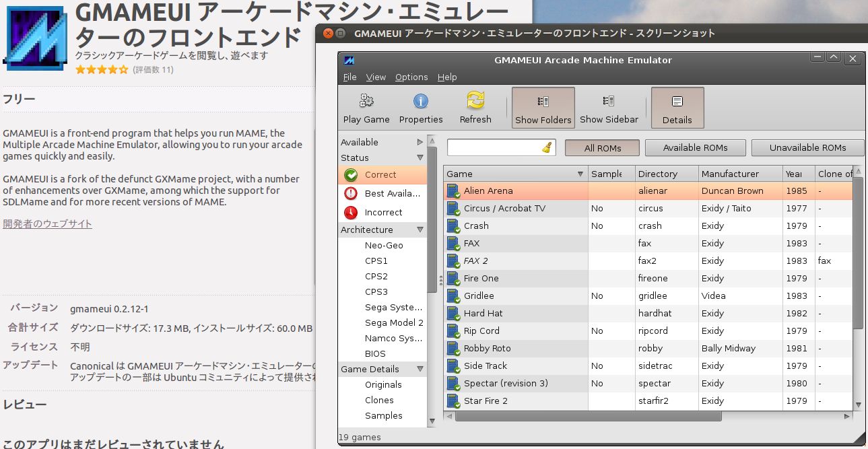This screenshot has height=449, width=868.
Task: Collapse the Architecture folder group
Action: pyautogui.click(x=420, y=230)
